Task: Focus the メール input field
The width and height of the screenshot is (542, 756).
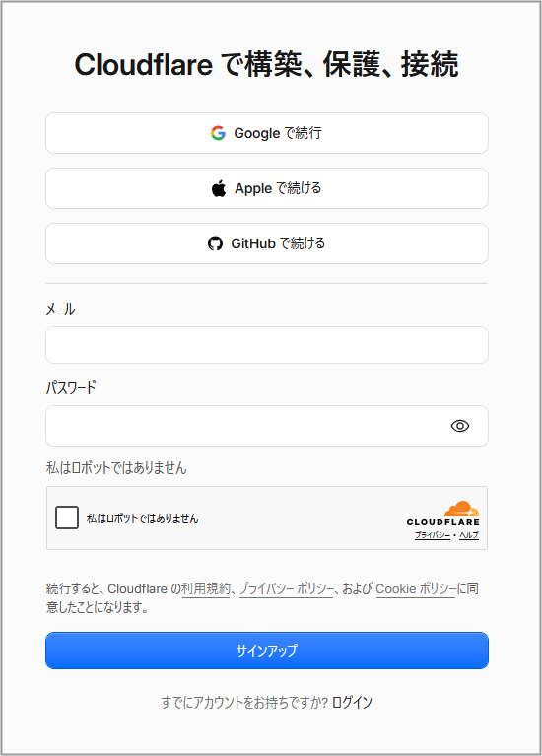Action: click(x=267, y=345)
